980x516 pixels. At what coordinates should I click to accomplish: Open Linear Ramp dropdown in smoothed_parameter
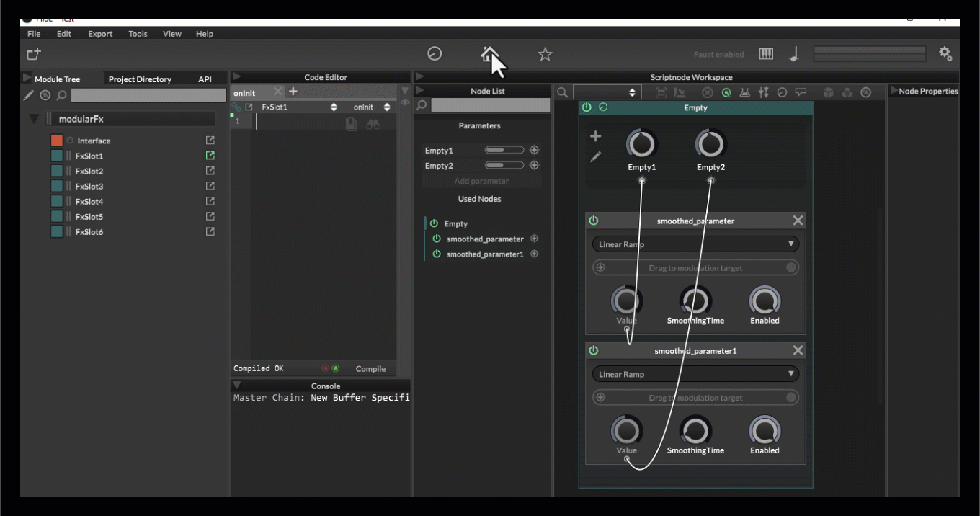click(695, 244)
